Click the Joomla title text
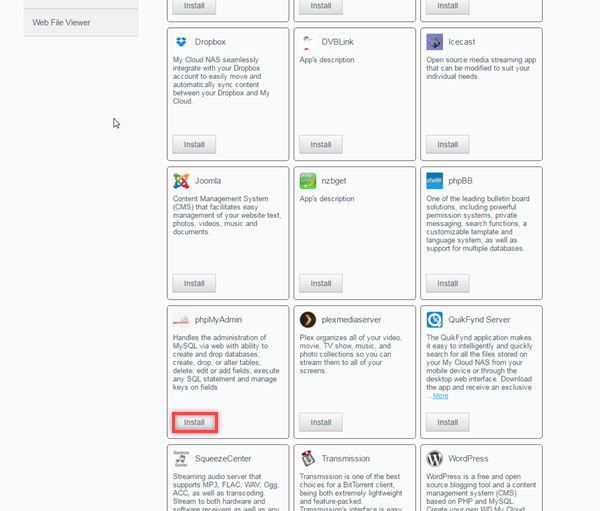 (x=208, y=181)
